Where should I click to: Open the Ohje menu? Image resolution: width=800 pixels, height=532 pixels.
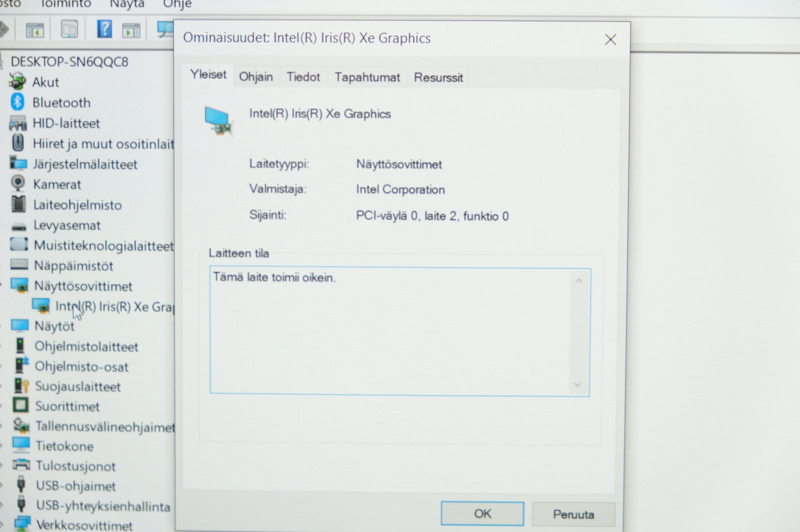[x=177, y=4]
